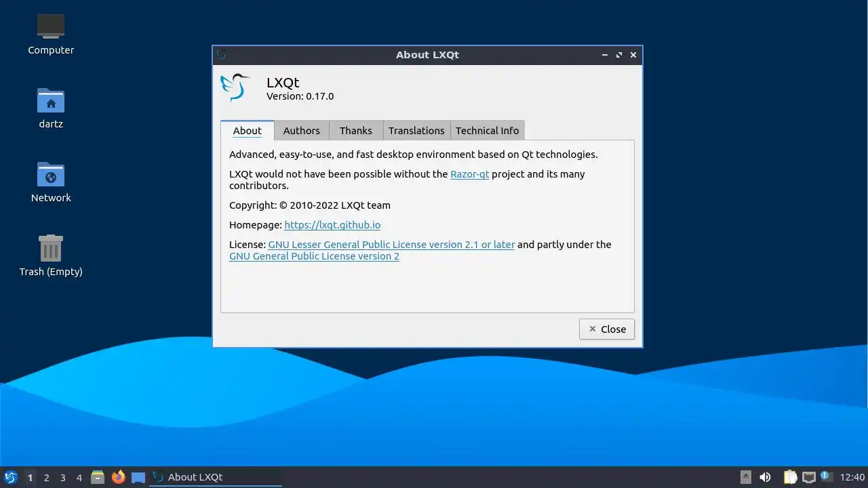Image resolution: width=868 pixels, height=488 pixels.
Task: Select the Network desktop icon
Action: point(51,182)
